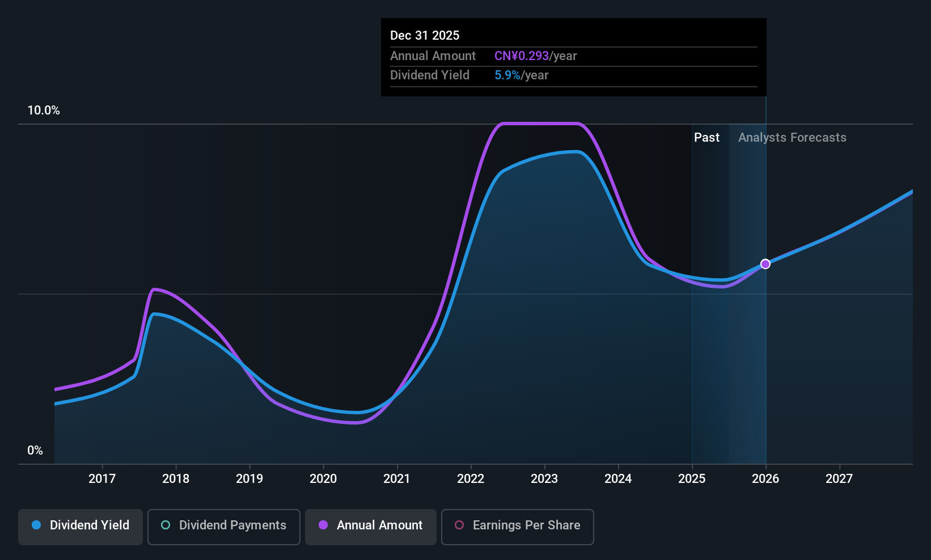Enable the Earnings Per Share series

(518, 527)
